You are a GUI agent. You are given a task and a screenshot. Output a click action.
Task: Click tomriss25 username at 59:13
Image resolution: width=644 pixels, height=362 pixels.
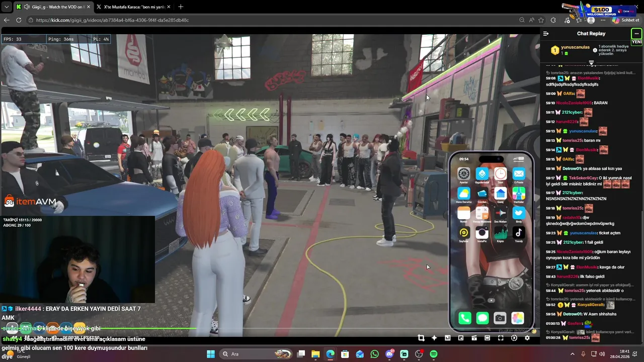(x=573, y=140)
